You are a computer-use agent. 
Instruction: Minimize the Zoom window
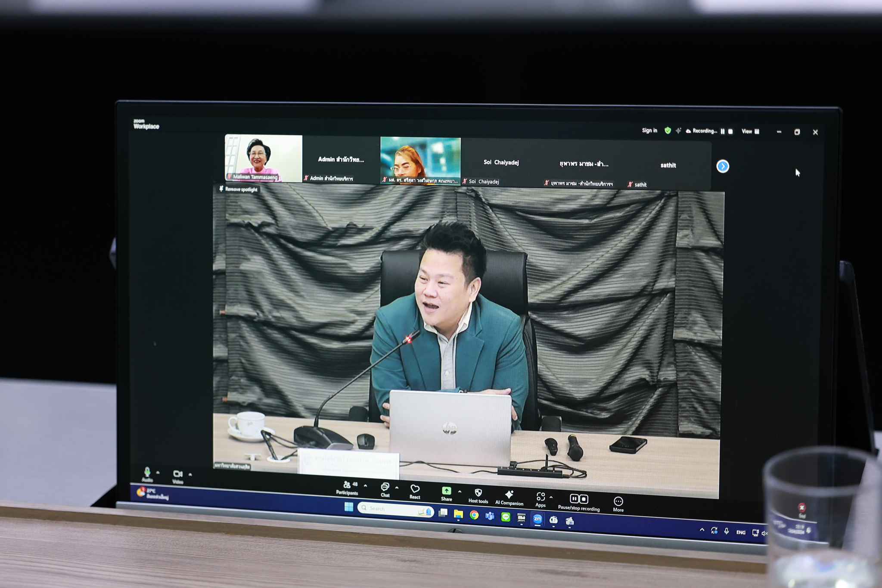(x=779, y=132)
